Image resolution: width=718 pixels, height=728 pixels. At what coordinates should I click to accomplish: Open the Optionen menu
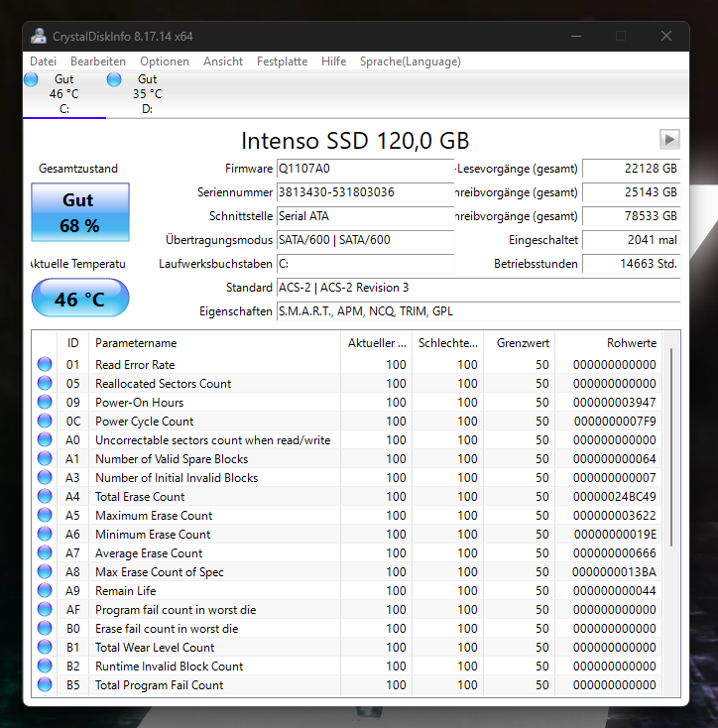tap(165, 61)
